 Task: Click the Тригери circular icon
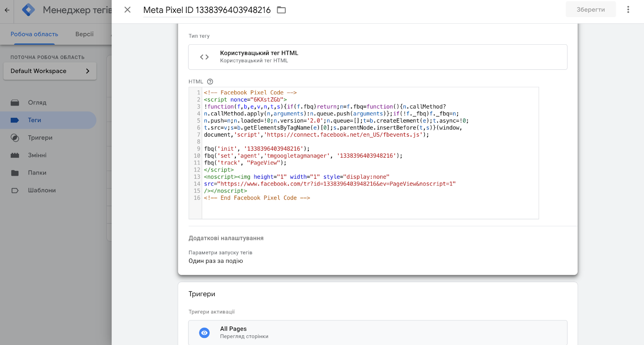pos(15,138)
